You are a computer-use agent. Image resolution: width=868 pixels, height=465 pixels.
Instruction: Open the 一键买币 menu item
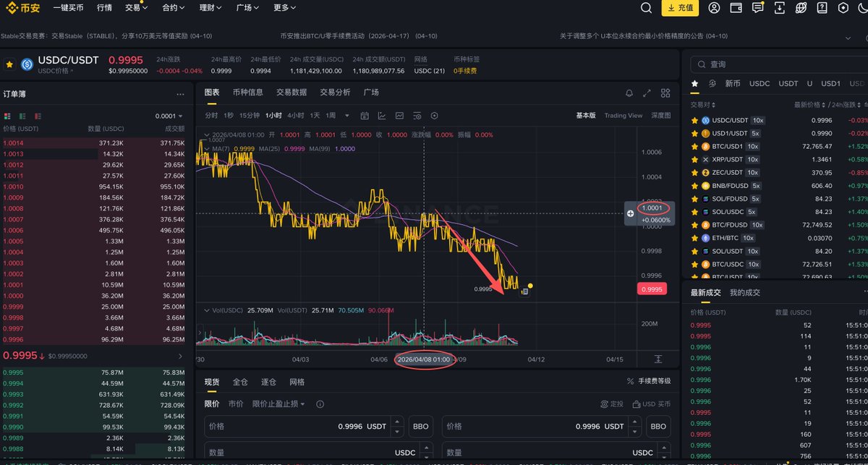pyautogui.click(x=68, y=8)
